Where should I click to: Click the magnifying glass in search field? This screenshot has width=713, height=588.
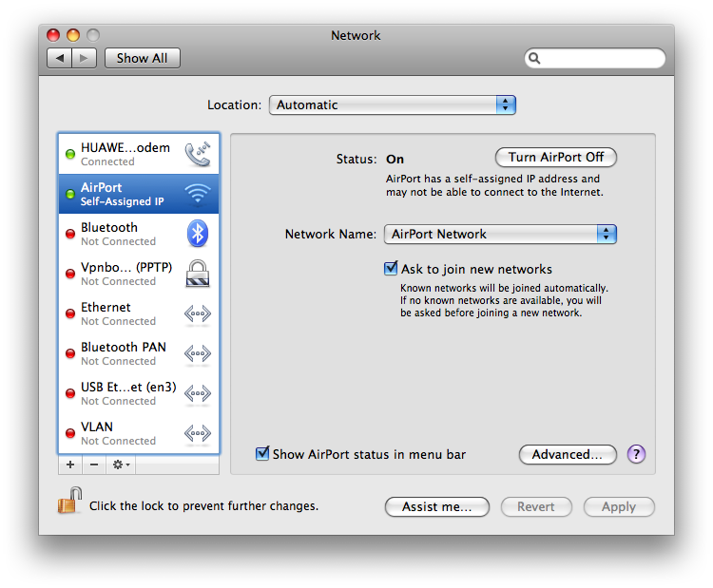coord(534,58)
